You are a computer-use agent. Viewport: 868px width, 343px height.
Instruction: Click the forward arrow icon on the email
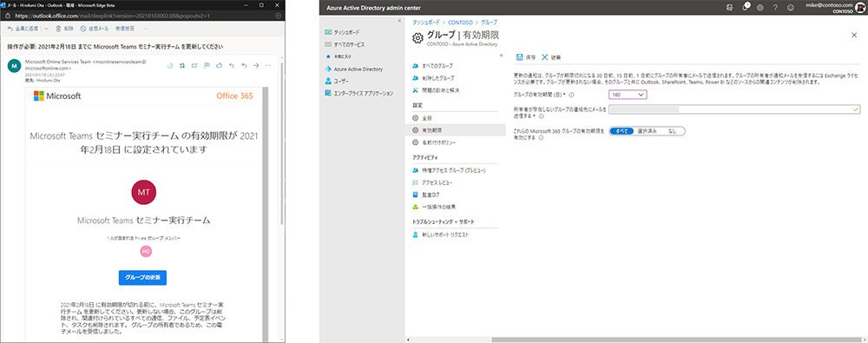point(256,65)
